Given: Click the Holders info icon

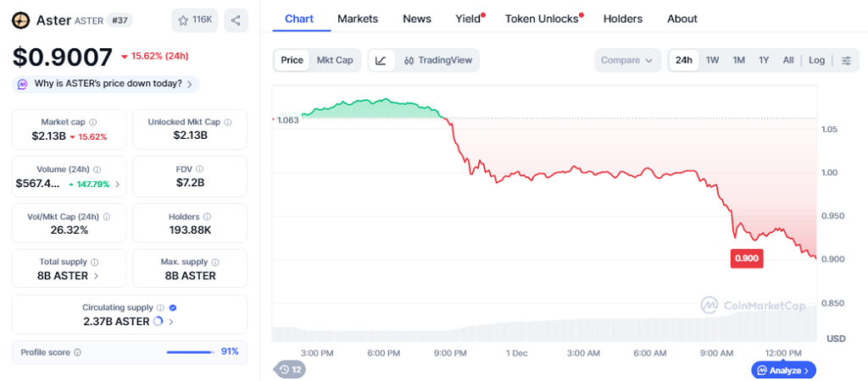Looking at the screenshot, I should pos(209,217).
